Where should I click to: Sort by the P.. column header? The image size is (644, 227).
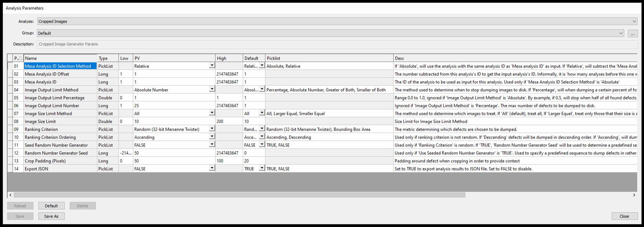tap(18, 58)
